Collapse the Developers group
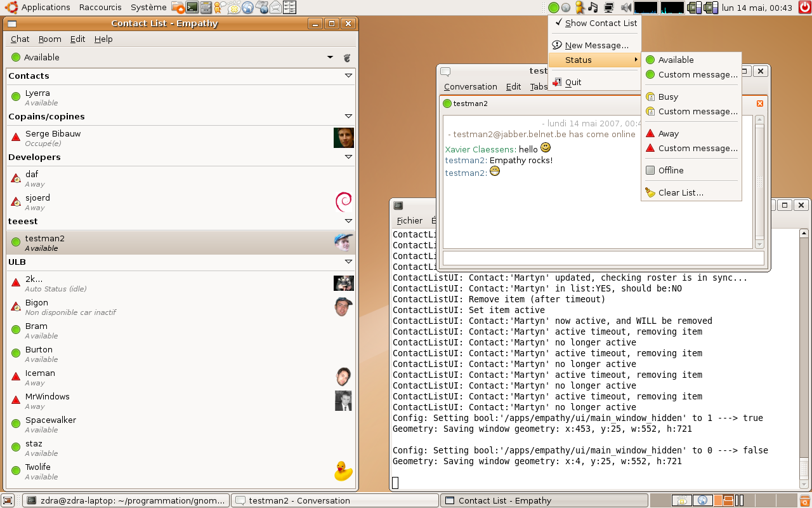Screen dimensions: 812x508 click(x=348, y=157)
